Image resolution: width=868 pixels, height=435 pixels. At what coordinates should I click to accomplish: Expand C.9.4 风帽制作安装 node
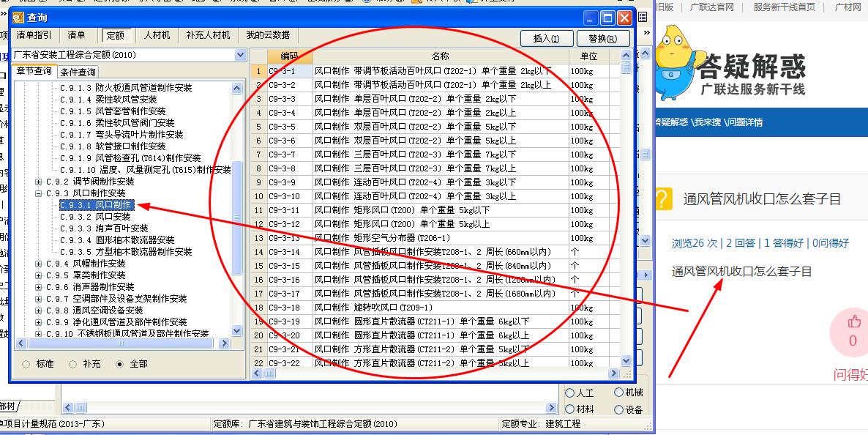coord(38,263)
